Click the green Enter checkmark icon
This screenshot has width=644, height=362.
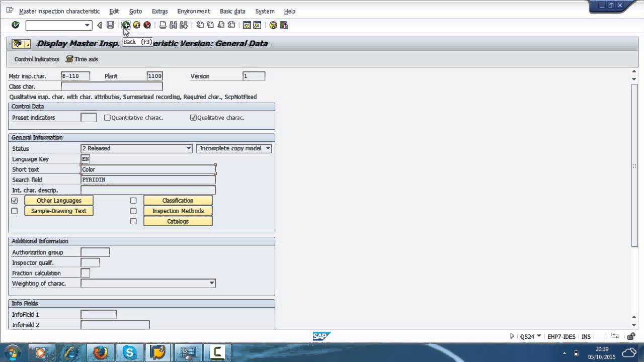click(15, 25)
